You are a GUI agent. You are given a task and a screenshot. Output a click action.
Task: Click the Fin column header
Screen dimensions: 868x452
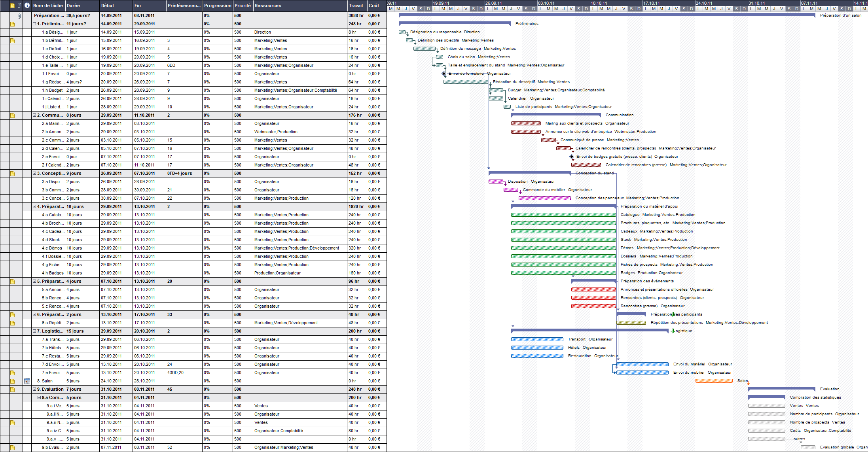[150, 6]
